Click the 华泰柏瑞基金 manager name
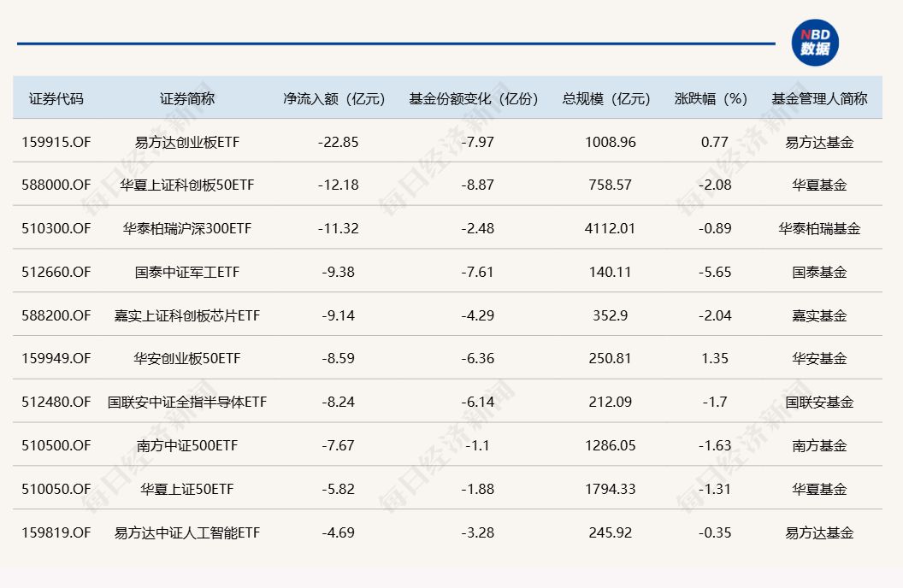Viewport: 903px width, 588px height. (819, 228)
